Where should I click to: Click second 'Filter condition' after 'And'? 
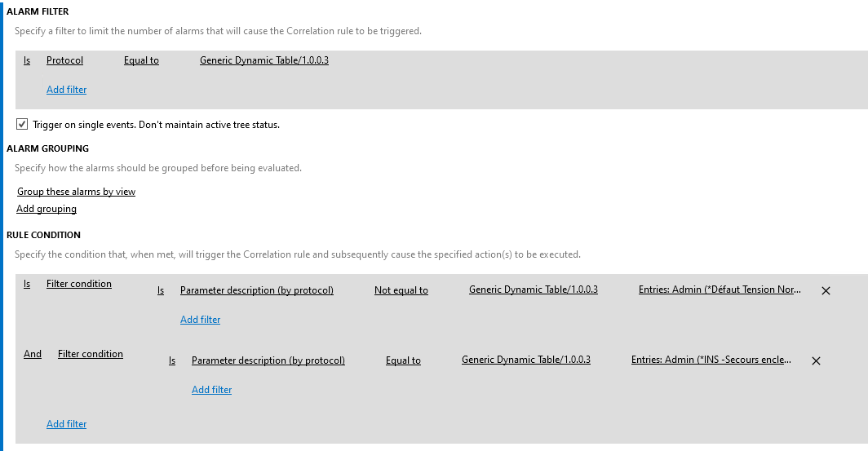tap(91, 354)
